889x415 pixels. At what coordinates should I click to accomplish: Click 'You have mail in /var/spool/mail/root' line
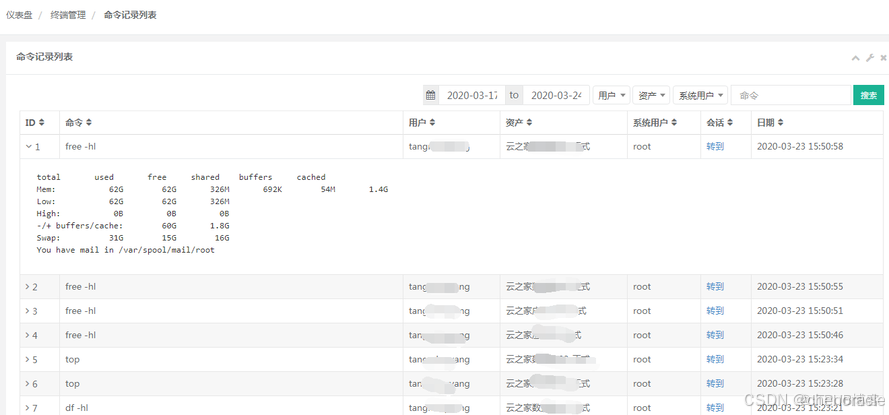[x=126, y=249]
